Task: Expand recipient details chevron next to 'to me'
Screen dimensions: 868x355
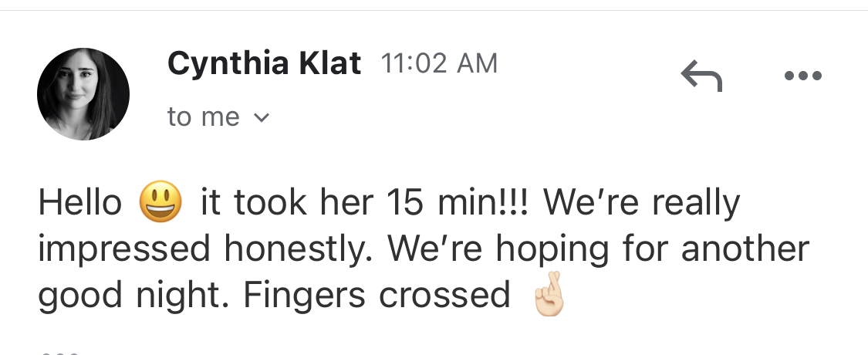Action: coord(262,118)
